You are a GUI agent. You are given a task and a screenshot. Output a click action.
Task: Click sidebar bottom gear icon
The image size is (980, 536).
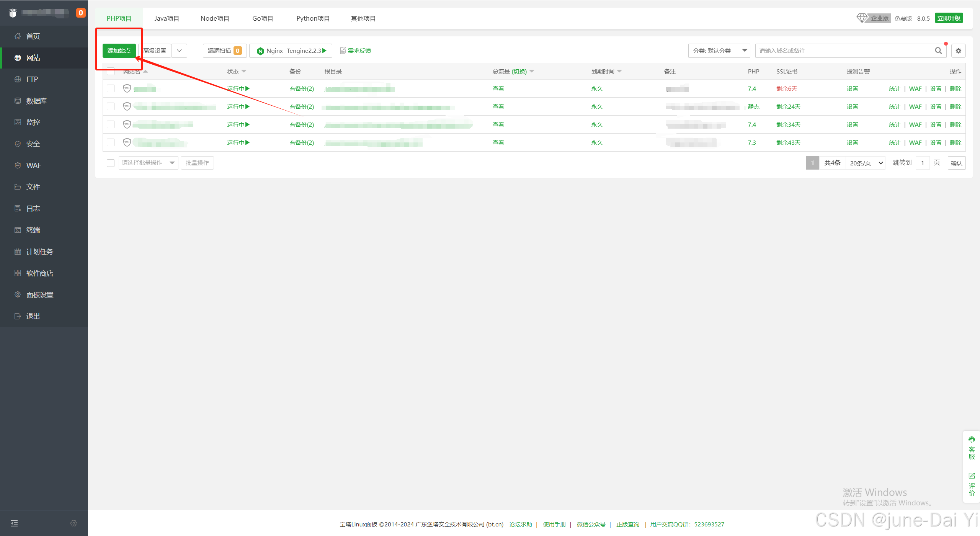coord(74,523)
